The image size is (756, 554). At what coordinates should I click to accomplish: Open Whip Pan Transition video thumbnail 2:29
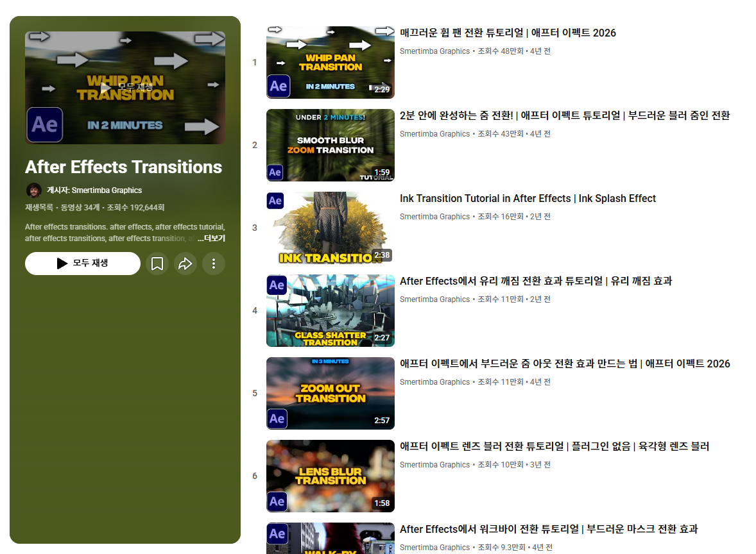tap(331, 62)
